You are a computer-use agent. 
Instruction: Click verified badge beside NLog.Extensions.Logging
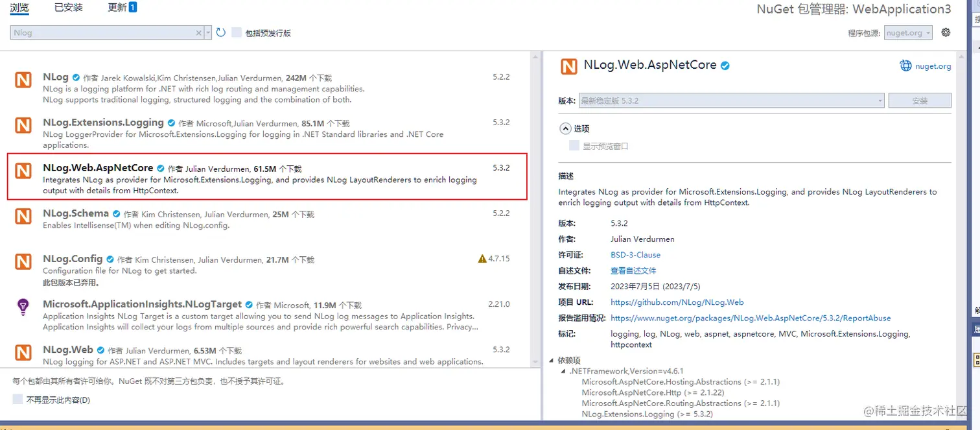(x=171, y=123)
